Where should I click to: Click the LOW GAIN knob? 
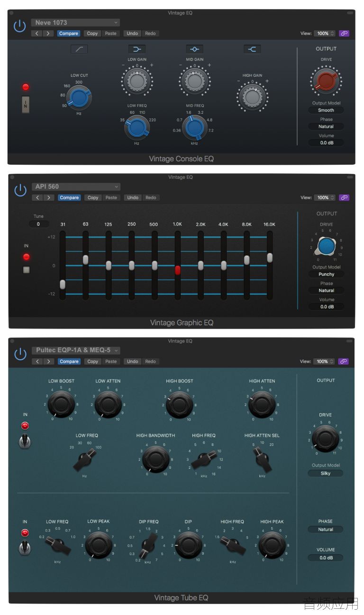(137, 81)
